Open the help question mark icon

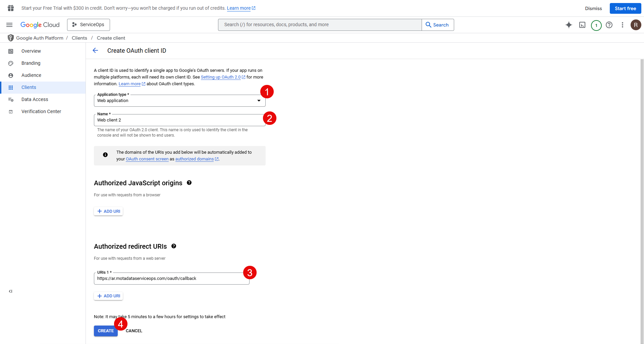coord(609,25)
